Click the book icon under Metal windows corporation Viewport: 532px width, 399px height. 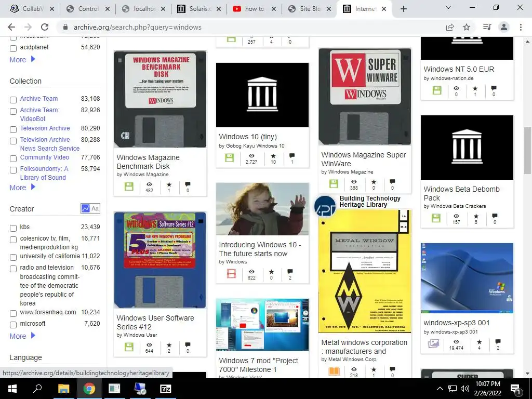click(334, 371)
